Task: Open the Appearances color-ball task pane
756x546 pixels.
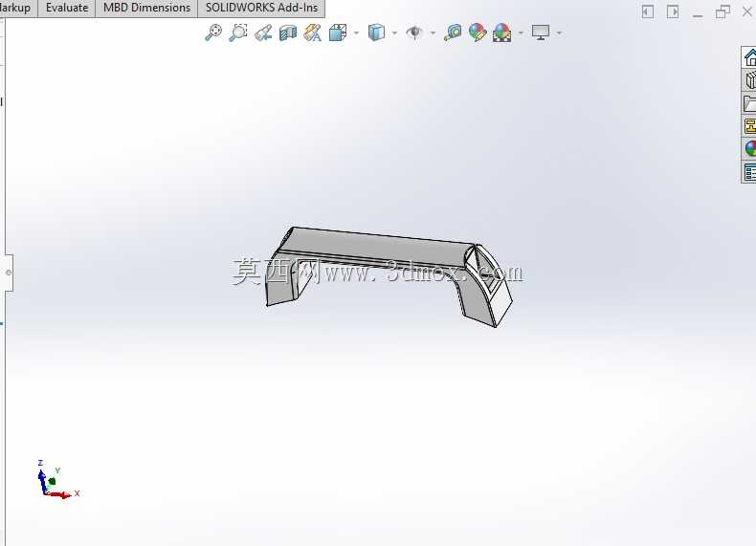Action: (x=749, y=148)
